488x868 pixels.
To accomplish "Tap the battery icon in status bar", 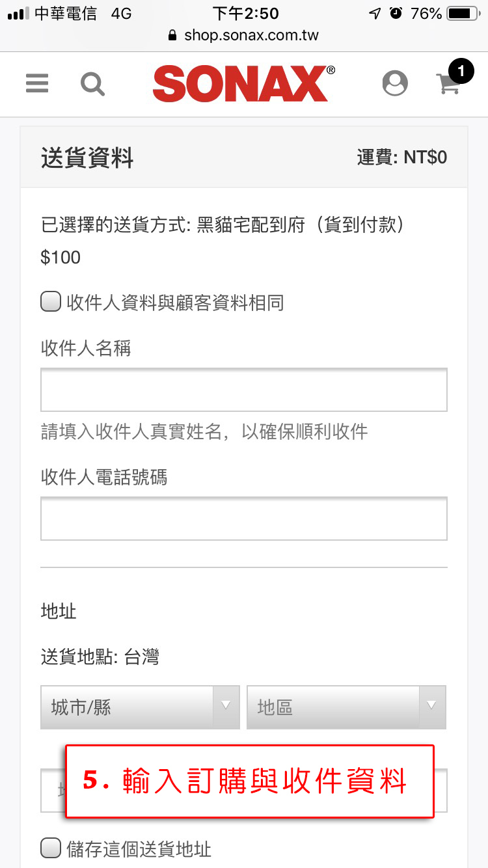I will (462, 13).
